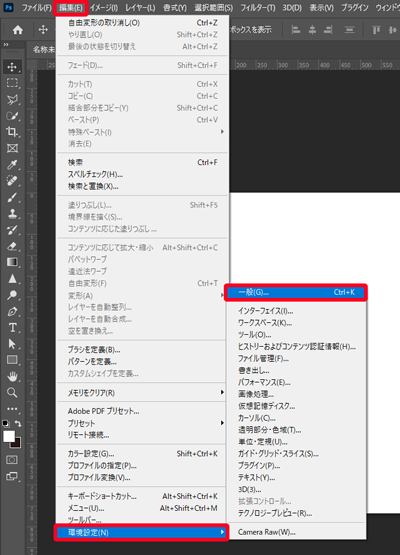Select the Rectangular Marquee tool

[x=12, y=83]
